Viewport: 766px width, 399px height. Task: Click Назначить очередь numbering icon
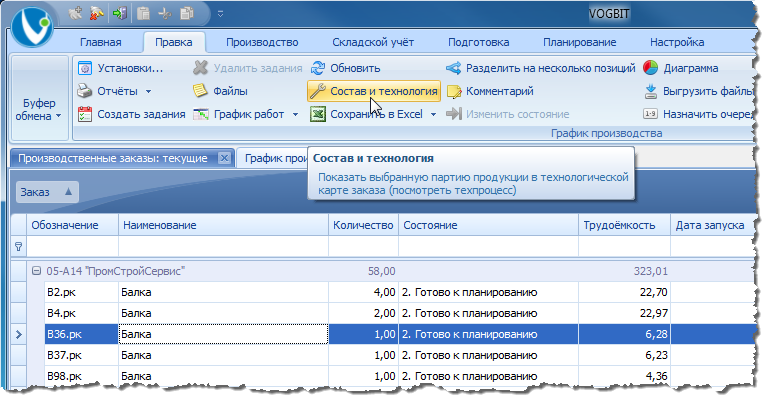(x=651, y=114)
